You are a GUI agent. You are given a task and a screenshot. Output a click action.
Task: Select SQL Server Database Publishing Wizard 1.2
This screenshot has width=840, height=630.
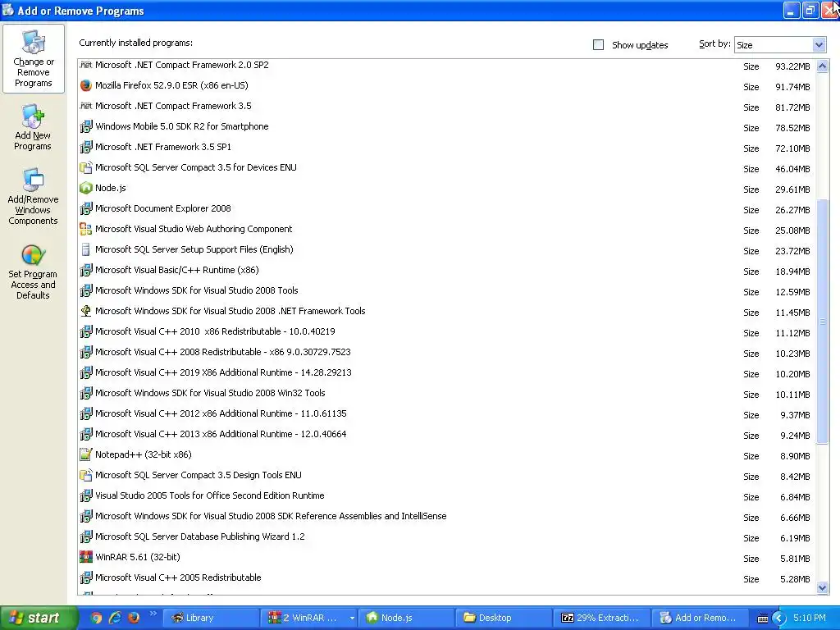tap(447, 536)
